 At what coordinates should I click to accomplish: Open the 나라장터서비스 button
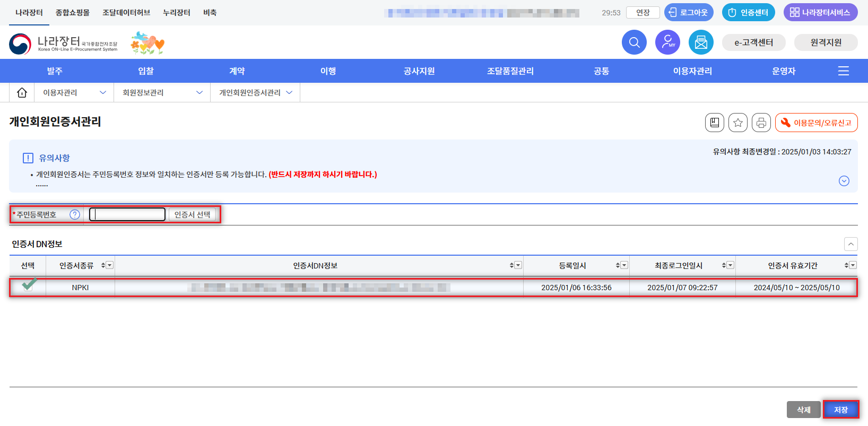pyautogui.click(x=821, y=12)
